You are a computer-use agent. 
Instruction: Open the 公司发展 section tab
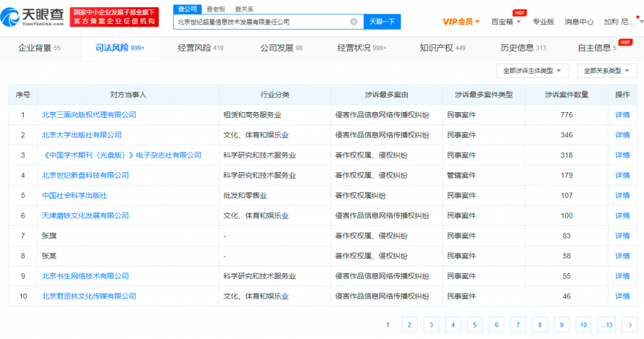point(281,48)
